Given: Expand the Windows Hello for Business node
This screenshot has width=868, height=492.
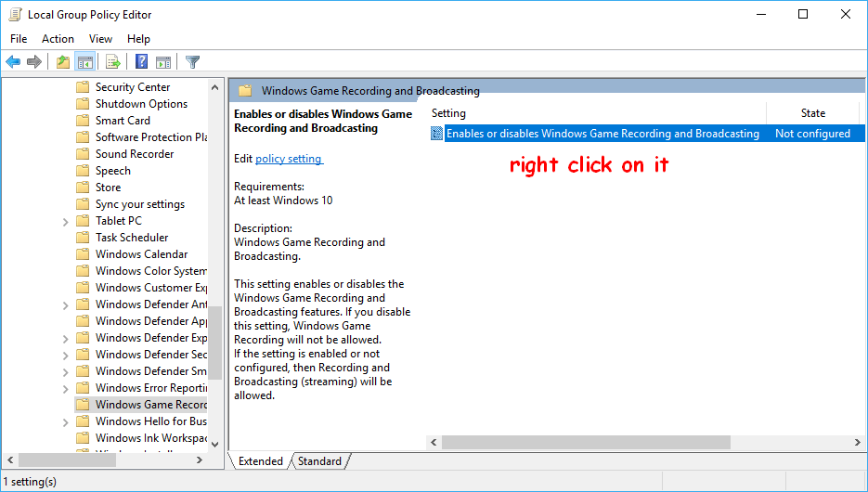Looking at the screenshot, I should [x=65, y=421].
